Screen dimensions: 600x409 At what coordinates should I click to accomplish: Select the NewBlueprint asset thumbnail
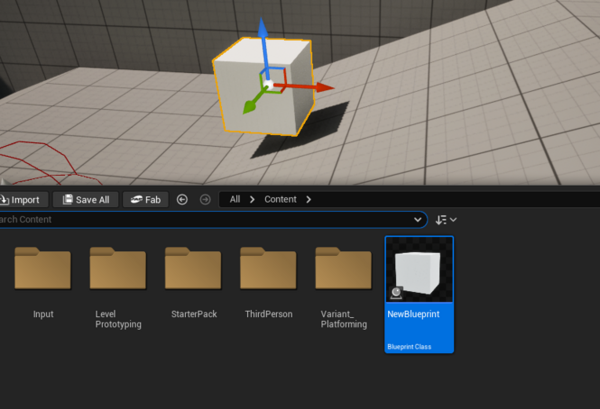tap(419, 269)
